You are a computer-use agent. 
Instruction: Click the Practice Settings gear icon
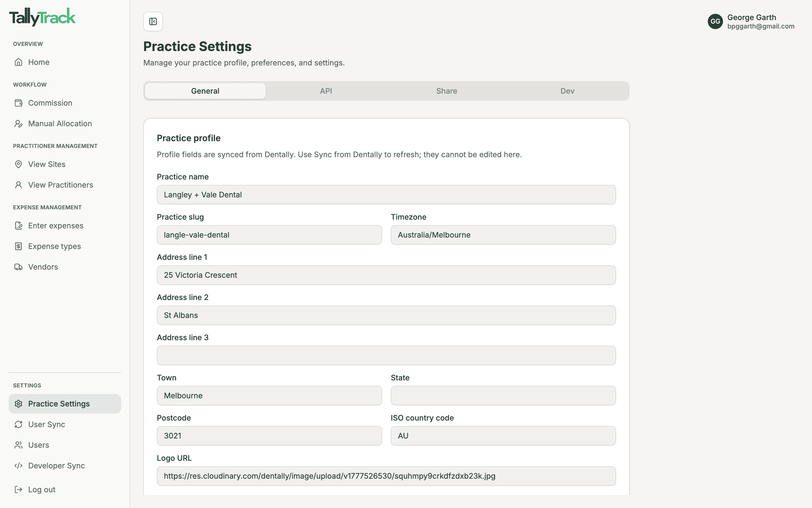point(18,404)
